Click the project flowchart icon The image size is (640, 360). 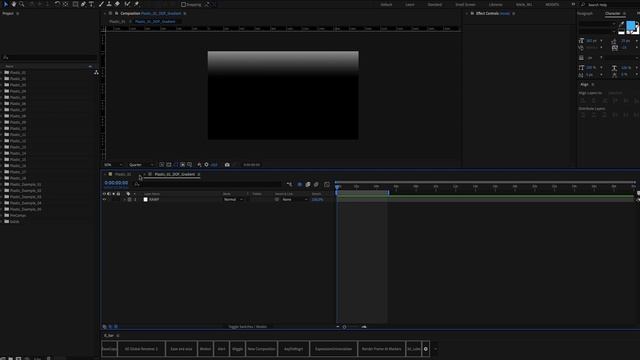point(96,72)
